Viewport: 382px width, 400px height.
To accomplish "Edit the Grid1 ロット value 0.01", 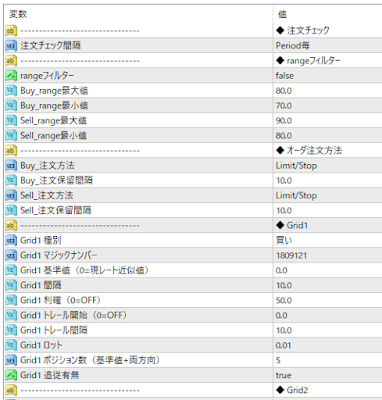I will coord(283,345).
